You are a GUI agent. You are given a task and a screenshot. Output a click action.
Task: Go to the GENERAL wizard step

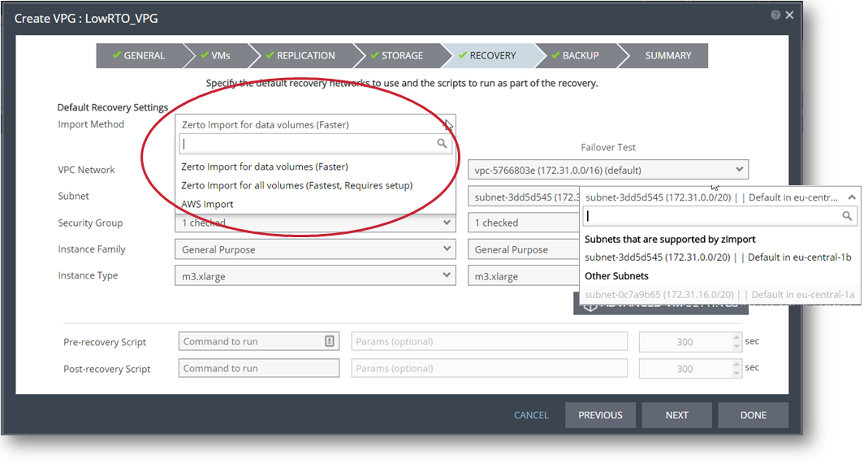tap(139, 55)
